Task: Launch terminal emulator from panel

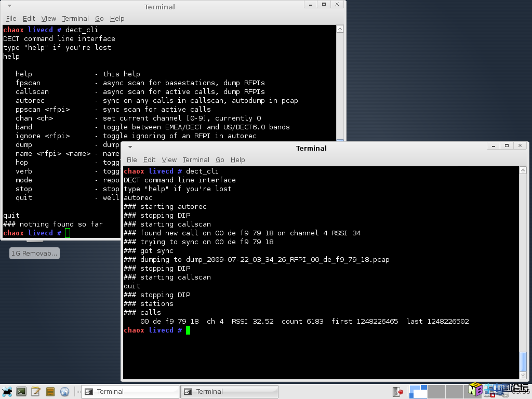Action: 21,391
